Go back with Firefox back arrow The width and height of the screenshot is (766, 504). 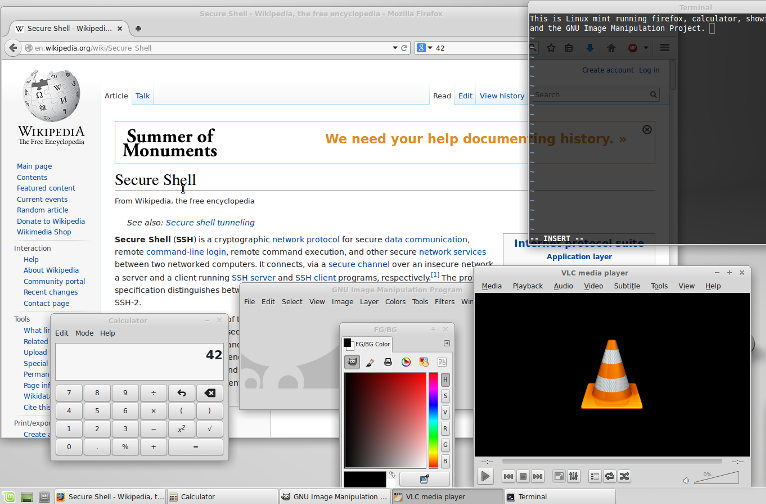[x=13, y=48]
